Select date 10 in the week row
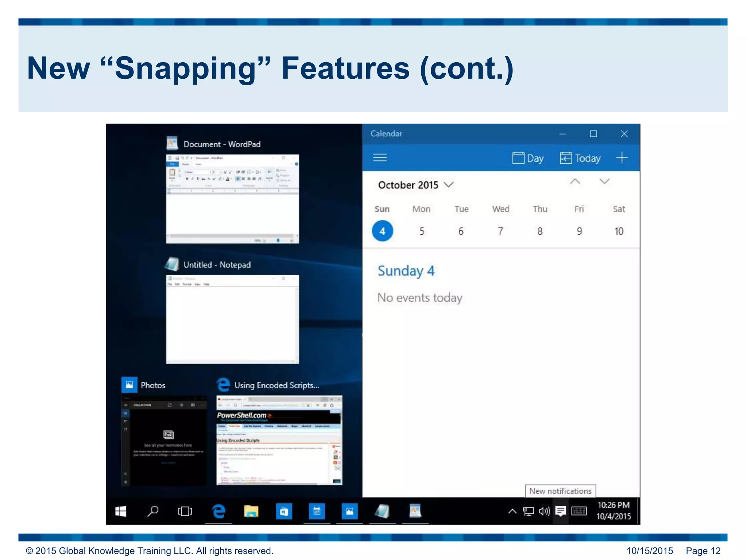Screen dimensions: 747x560 [x=619, y=231]
